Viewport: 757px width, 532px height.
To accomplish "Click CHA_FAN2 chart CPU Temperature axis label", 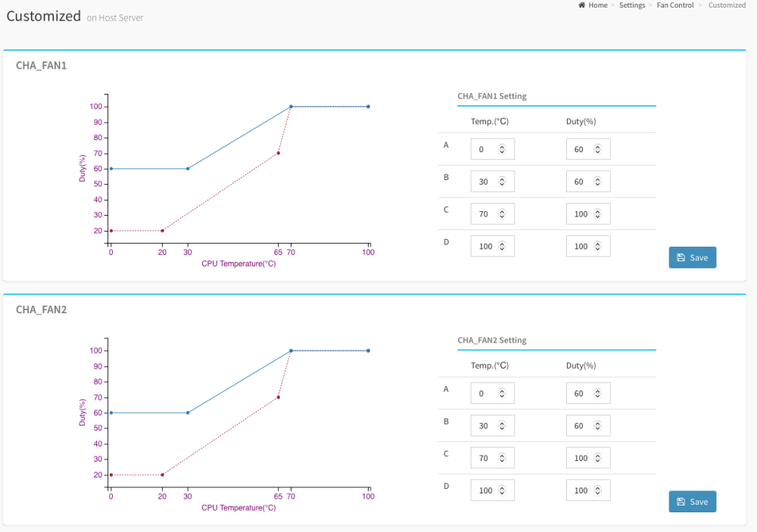I will pyautogui.click(x=238, y=508).
